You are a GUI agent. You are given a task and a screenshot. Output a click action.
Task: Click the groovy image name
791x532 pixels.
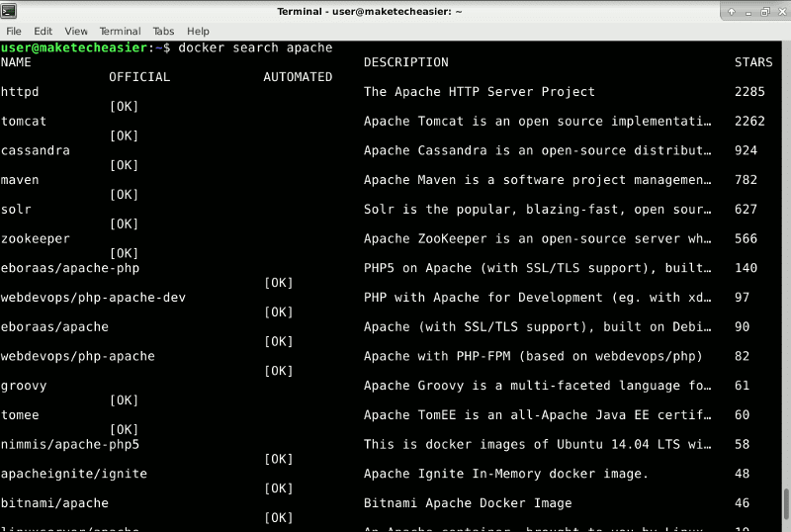23,386
